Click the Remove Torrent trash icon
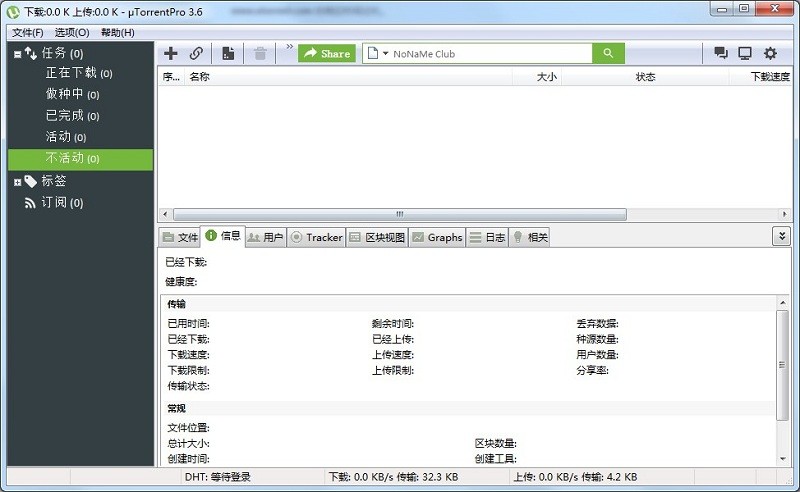The width and height of the screenshot is (800, 492). point(260,53)
